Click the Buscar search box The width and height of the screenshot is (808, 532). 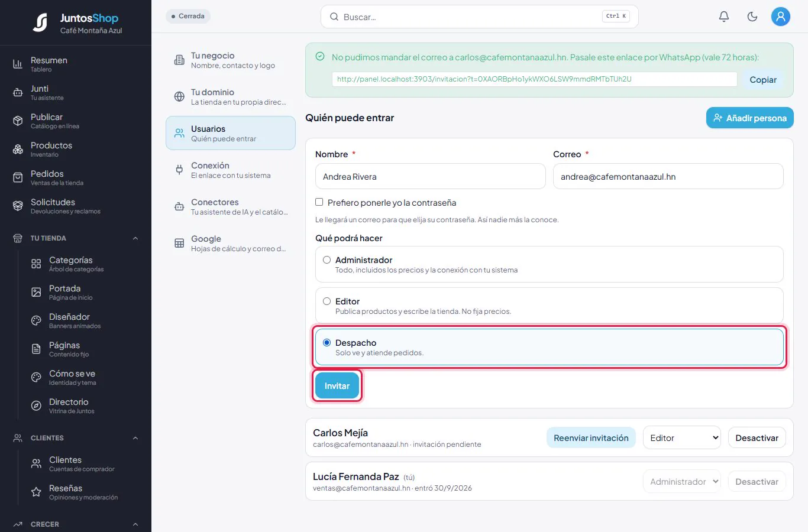coord(480,17)
